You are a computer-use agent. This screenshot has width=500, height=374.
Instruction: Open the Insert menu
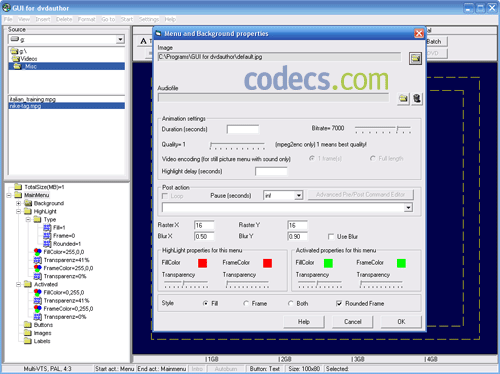point(43,19)
